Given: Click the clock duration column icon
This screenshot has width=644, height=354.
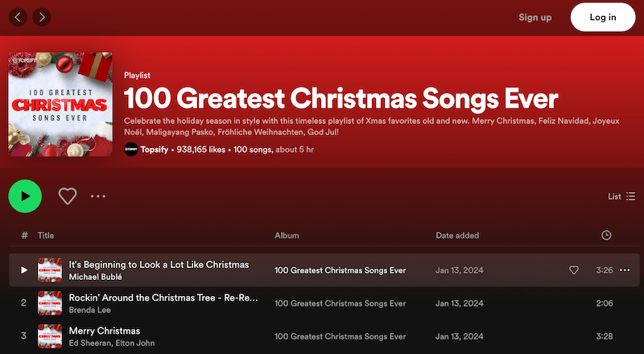Looking at the screenshot, I should (606, 235).
